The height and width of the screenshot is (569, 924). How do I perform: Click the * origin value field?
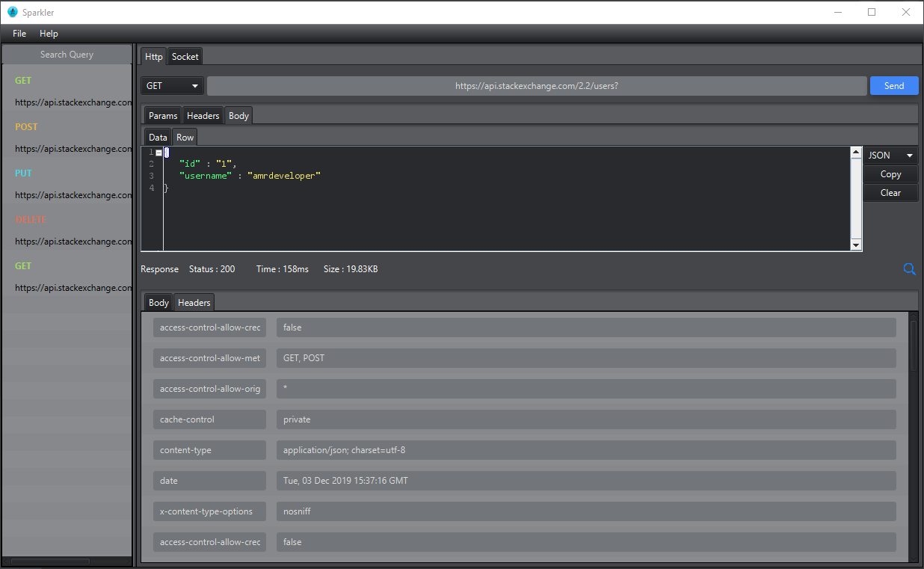click(x=586, y=389)
